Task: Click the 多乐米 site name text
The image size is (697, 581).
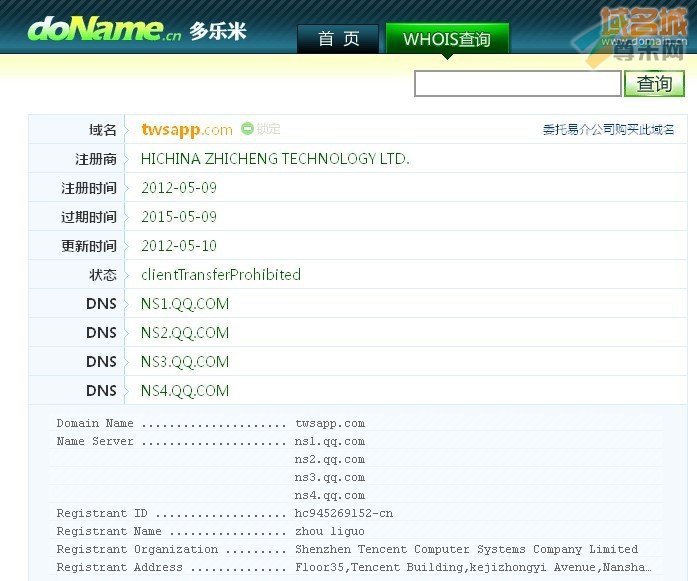Action: [218, 31]
